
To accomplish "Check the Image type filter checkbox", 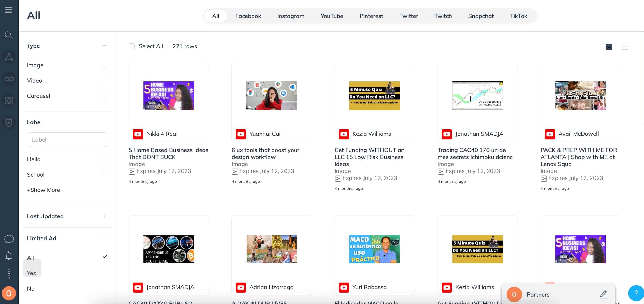I will tap(105, 64).
